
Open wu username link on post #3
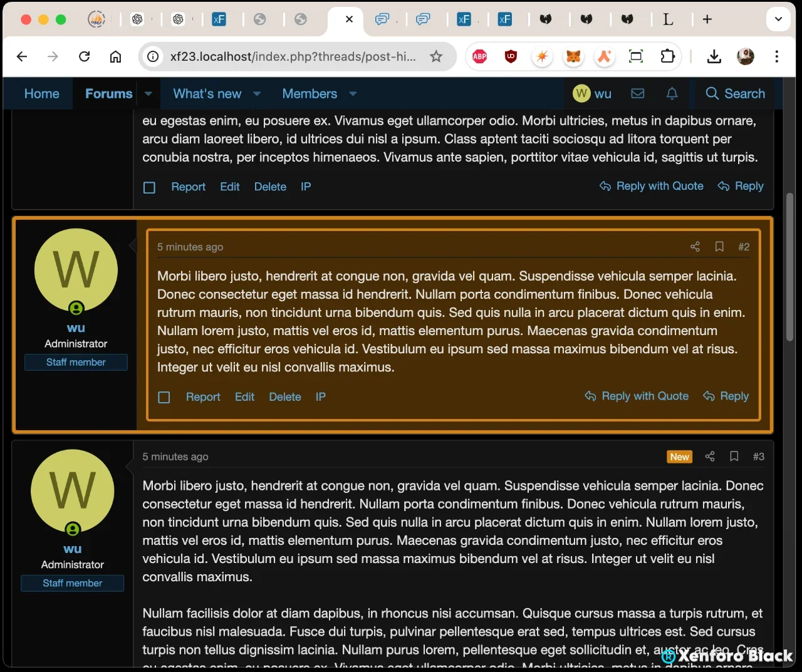tap(73, 549)
